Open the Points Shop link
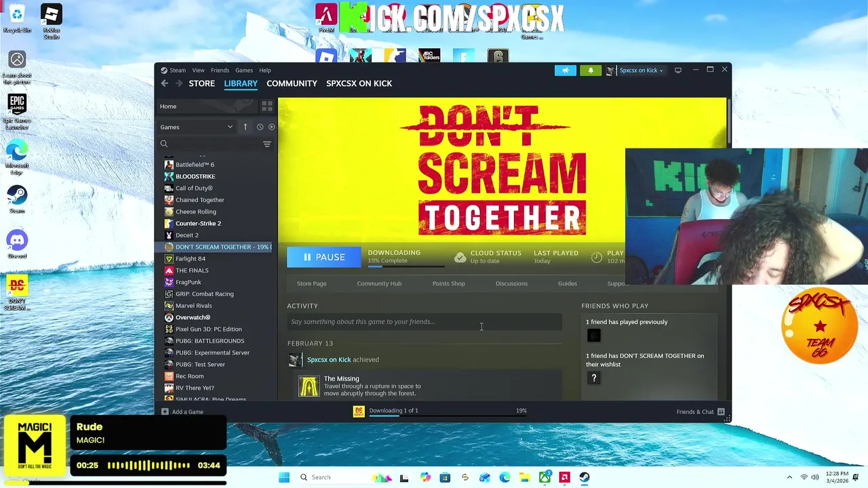 click(x=448, y=283)
